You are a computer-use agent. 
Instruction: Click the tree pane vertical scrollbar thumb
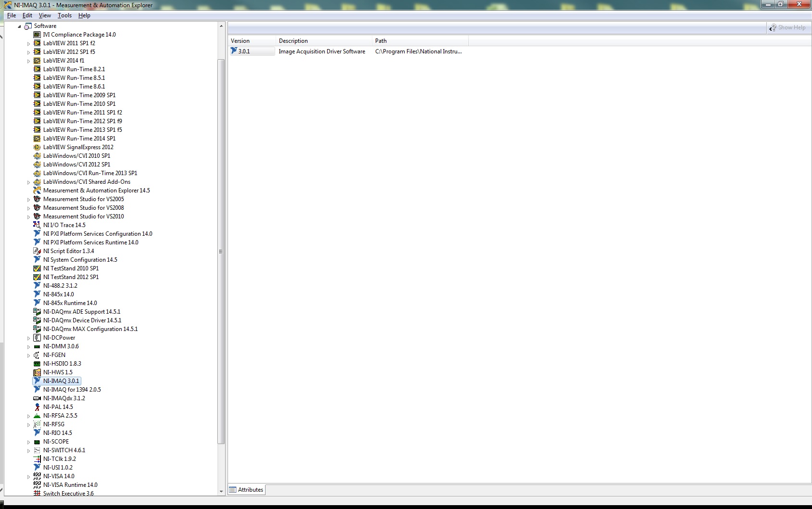click(221, 251)
